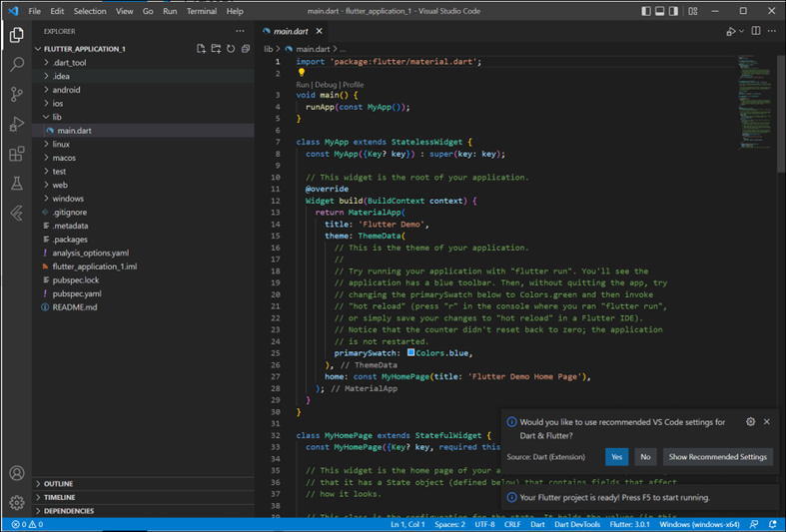
Task: Click Yes on the Dart settings notification
Action: click(616, 456)
